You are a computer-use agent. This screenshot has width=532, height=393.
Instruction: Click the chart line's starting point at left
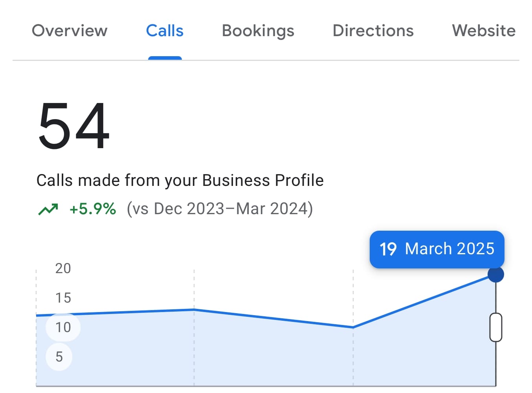[x=37, y=315]
